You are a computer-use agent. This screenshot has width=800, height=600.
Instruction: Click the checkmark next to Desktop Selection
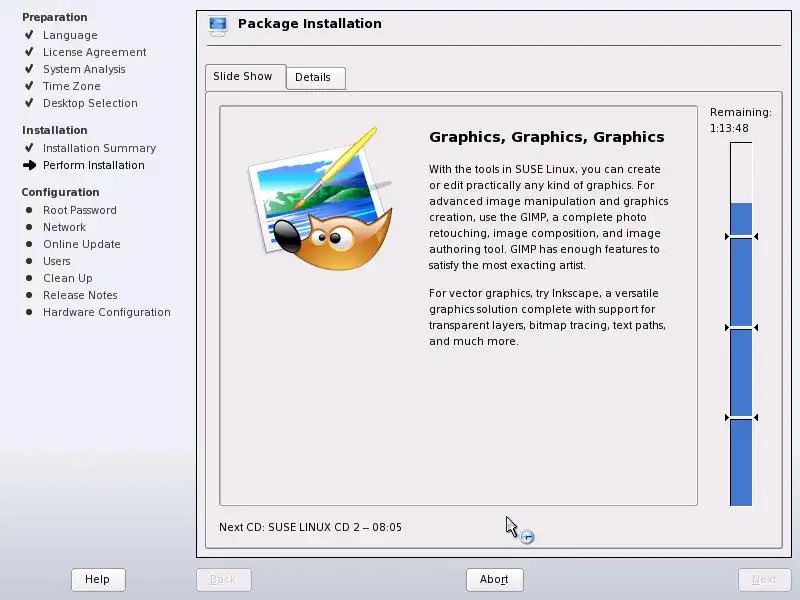[29, 103]
